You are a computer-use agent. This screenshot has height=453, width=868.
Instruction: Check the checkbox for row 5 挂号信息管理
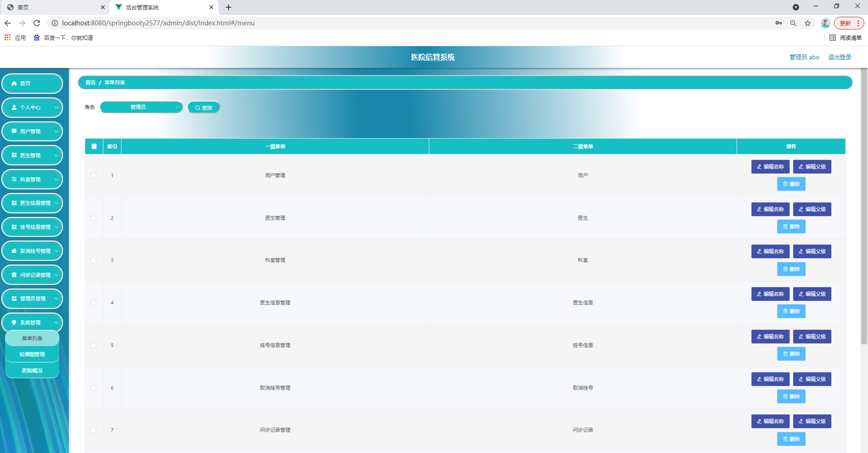(x=93, y=345)
